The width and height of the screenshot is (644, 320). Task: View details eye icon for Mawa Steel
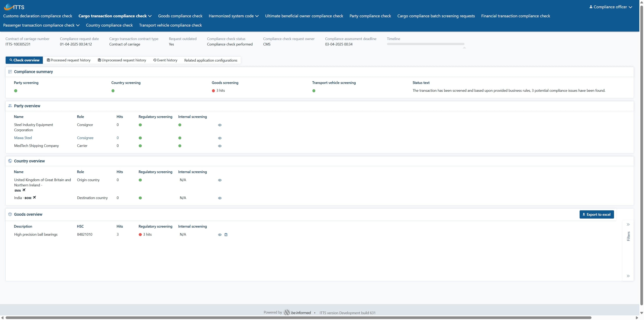[220, 138]
